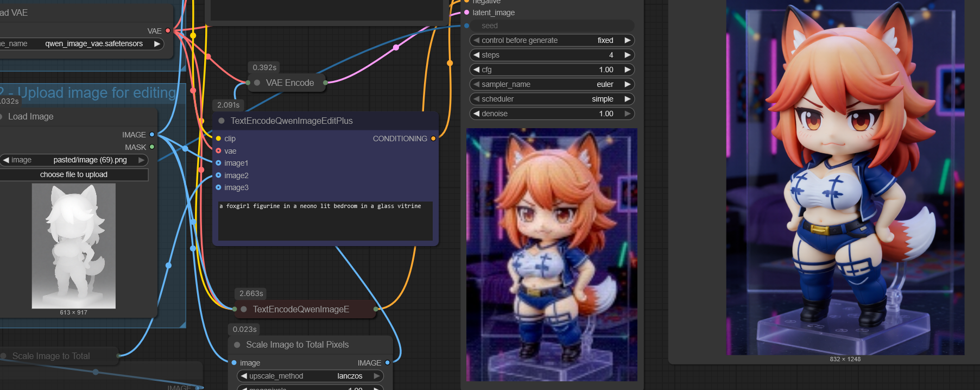Click the IMAGE output socket on Scale Image to Total Pixels

[387, 362]
